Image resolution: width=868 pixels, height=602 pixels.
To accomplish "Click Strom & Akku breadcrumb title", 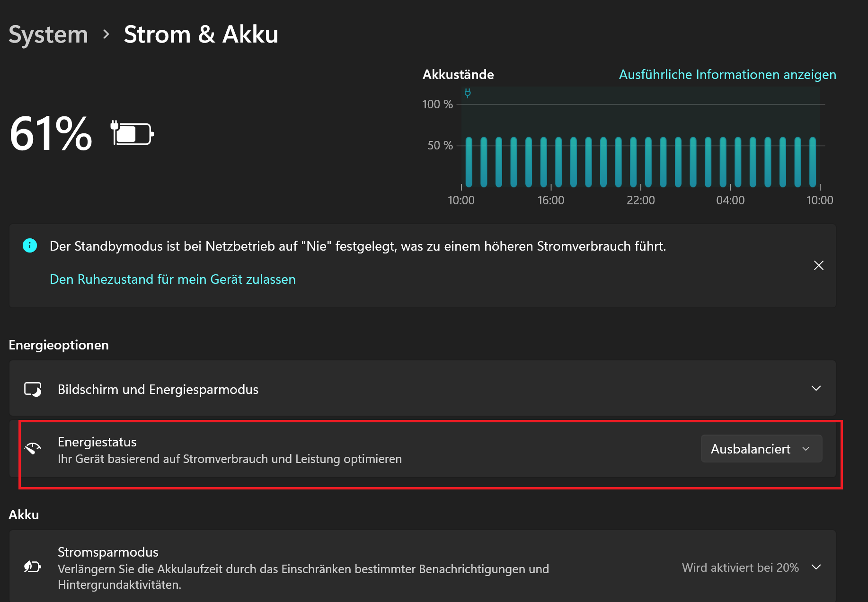I will pos(201,35).
